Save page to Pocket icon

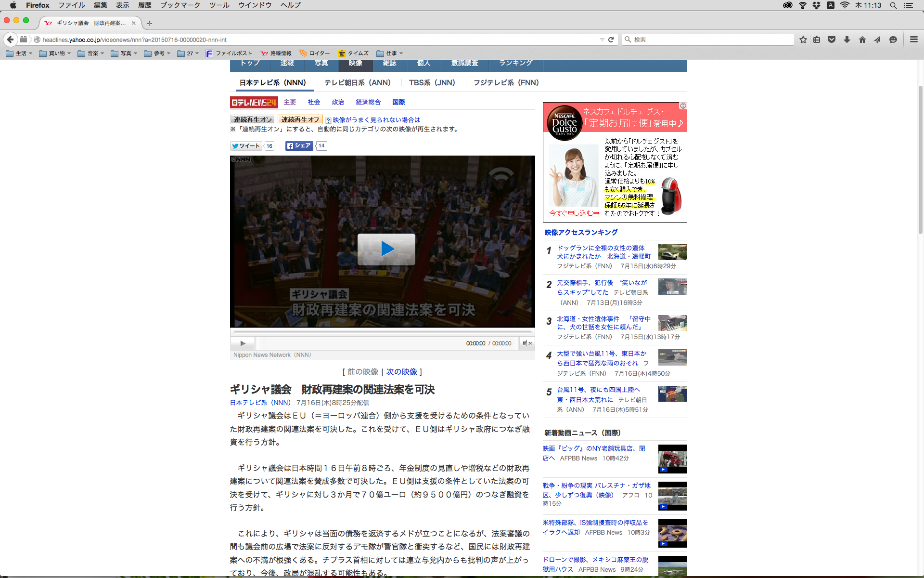click(832, 39)
